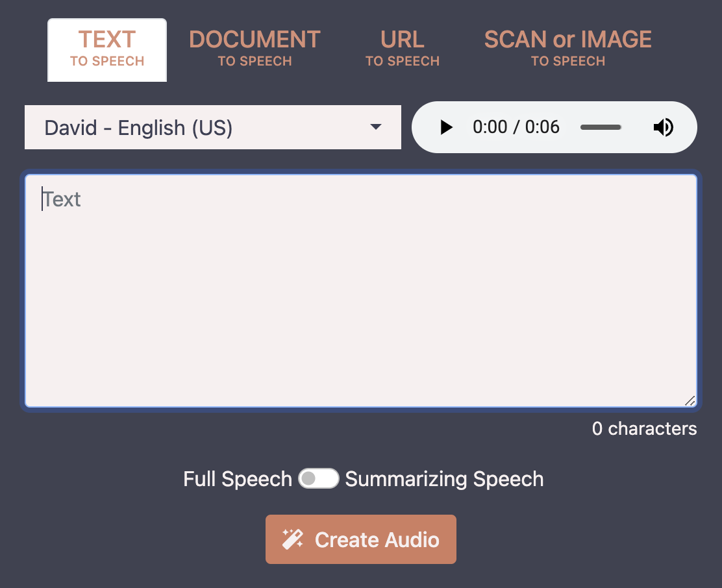Toggle between Full Speech and Summarizing Speech
Viewport: 722px width, 588px height.
[x=318, y=478]
